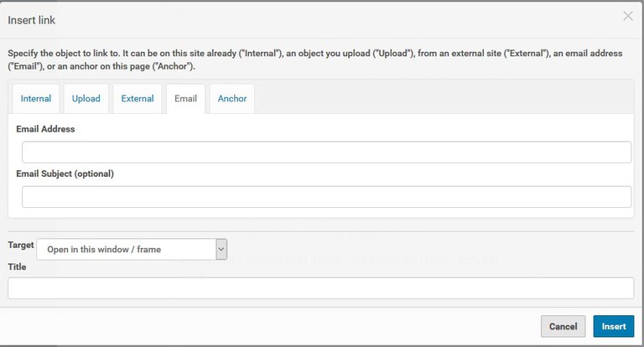The image size is (644, 347).
Task: Focus the Title text field
Action: (x=320, y=288)
